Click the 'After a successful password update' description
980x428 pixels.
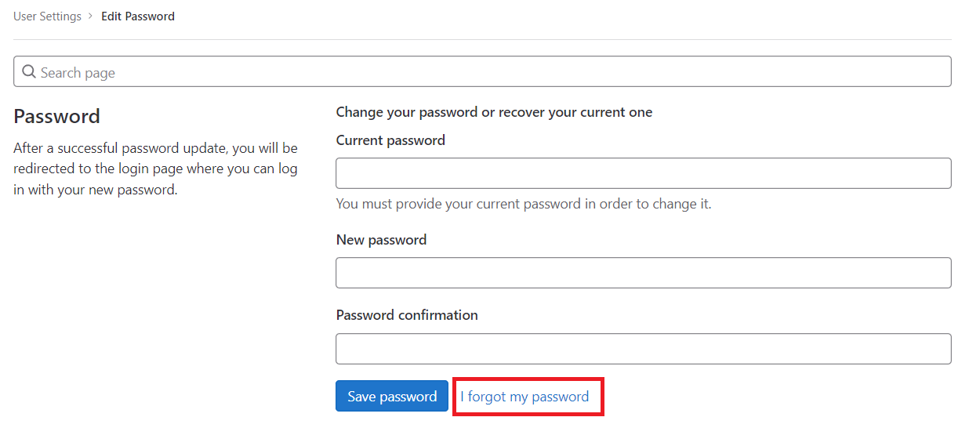(156, 169)
